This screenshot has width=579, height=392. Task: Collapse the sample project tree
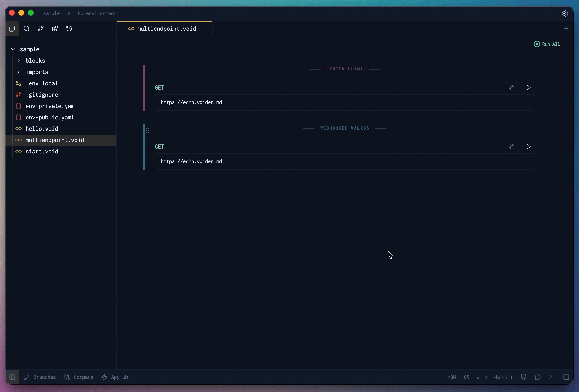[13, 49]
